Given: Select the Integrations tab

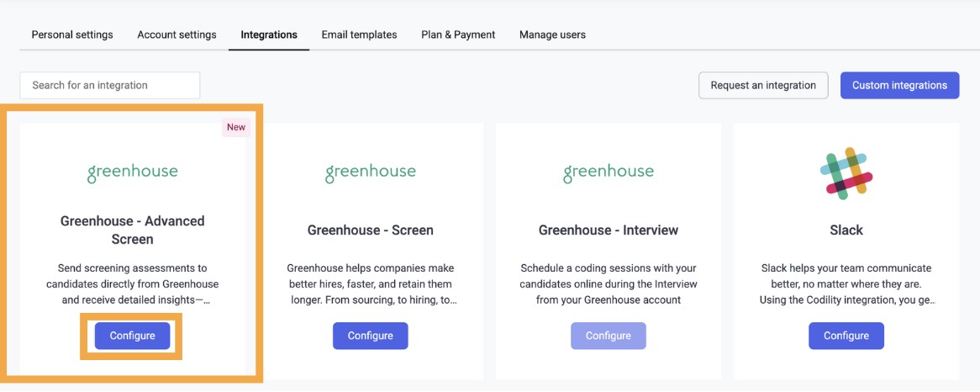Looking at the screenshot, I should pyautogui.click(x=269, y=34).
